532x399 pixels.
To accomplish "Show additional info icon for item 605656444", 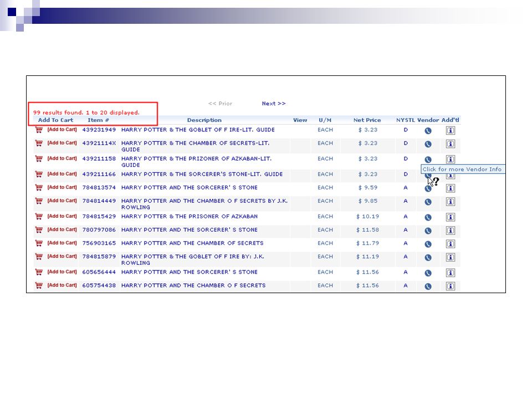I will [x=450, y=273].
